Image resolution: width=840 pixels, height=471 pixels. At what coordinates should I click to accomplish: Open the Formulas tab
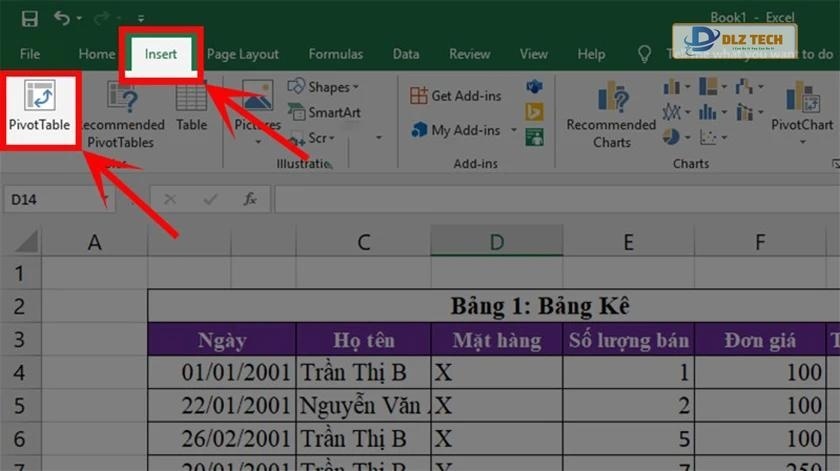335,54
